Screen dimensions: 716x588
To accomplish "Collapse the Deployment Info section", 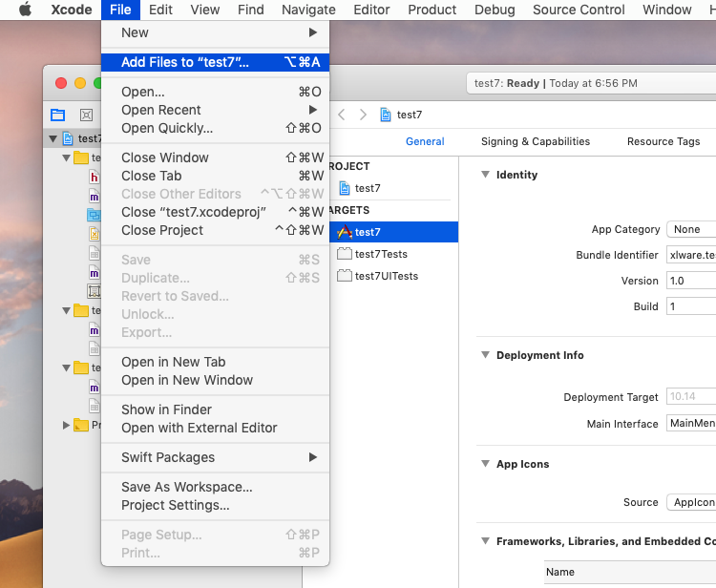I will point(485,355).
